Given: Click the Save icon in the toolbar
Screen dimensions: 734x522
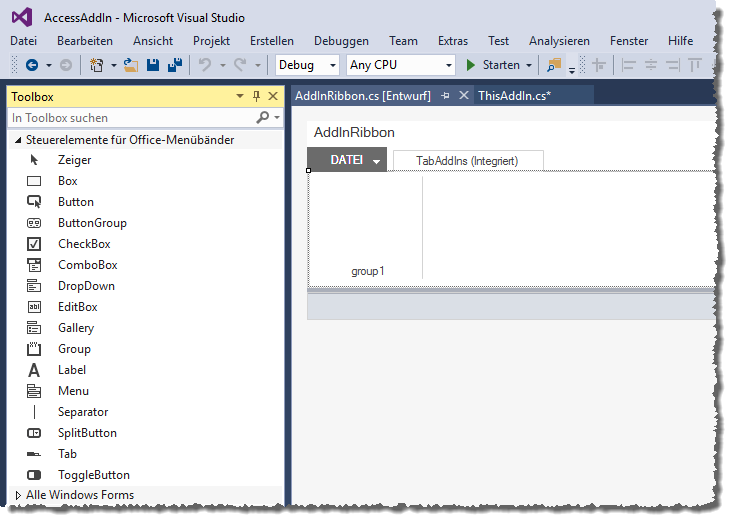Looking at the screenshot, I should [x=153, y=65].
